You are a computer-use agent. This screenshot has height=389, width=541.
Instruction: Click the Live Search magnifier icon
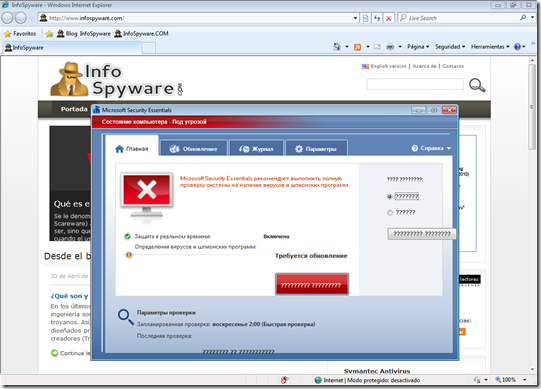523,18
